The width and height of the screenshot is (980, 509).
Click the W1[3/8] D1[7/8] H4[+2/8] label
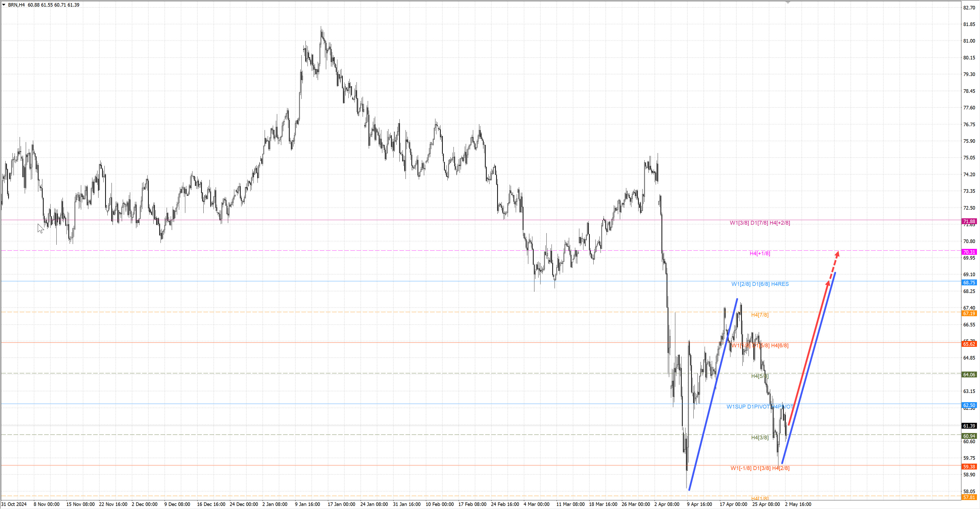coord(760,223)
